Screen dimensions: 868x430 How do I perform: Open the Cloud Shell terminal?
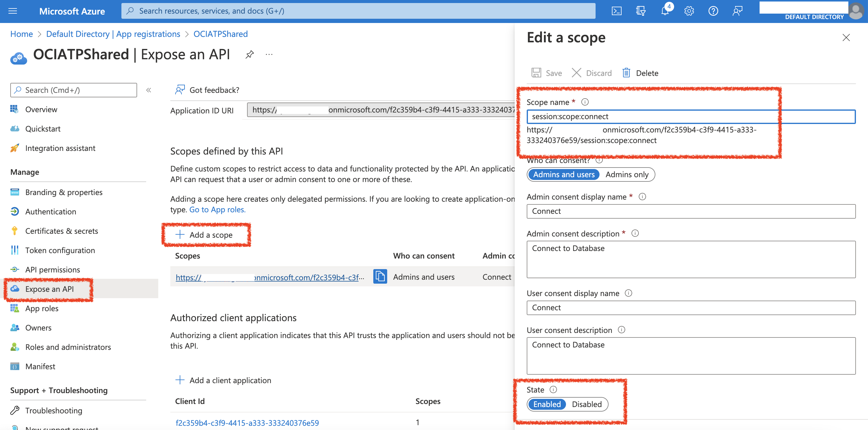[617, 11]
